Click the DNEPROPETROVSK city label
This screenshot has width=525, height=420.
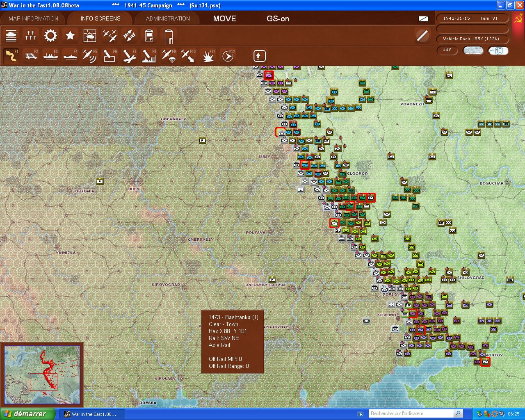(265, 285)
